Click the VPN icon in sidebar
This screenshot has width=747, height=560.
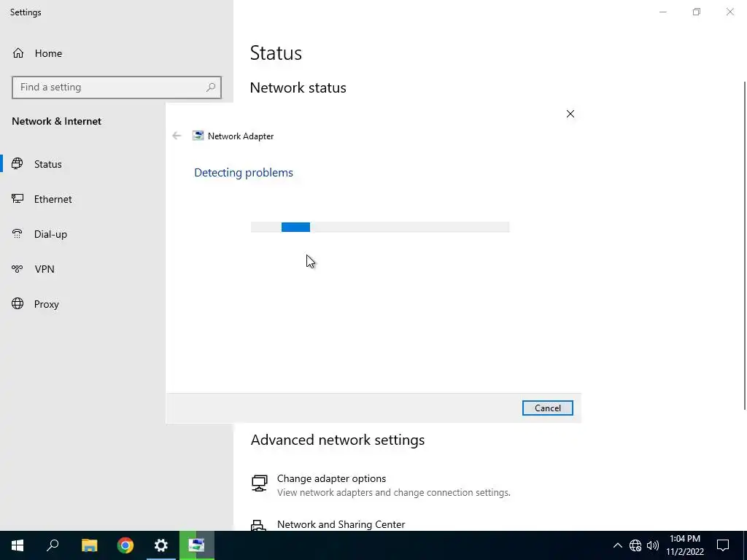[x=18, y=269]
